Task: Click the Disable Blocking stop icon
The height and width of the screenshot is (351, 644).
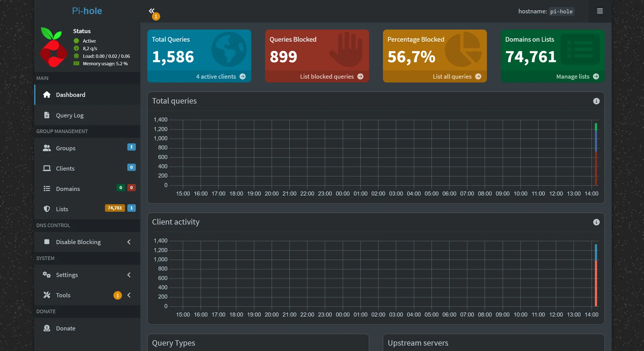Action: pos(47,242)
